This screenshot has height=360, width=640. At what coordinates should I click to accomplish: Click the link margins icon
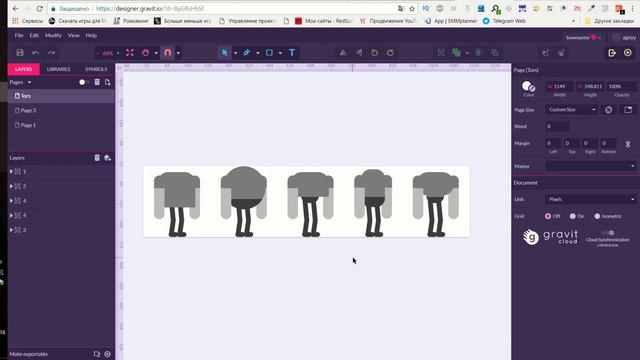[x=628, y=144]
